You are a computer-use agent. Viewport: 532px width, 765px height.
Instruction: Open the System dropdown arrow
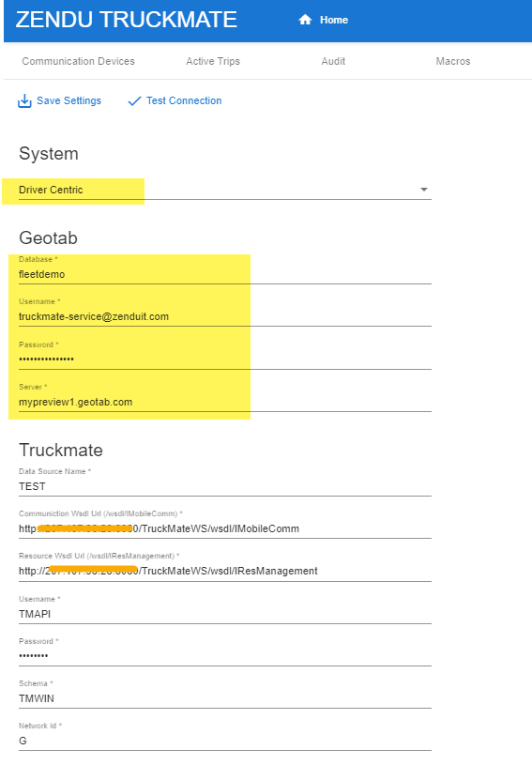[424, 190]
